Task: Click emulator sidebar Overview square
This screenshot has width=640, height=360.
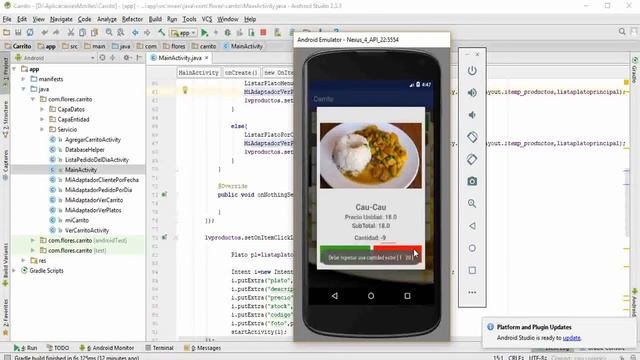Action: pyautogui.click(x=472, y=270)
